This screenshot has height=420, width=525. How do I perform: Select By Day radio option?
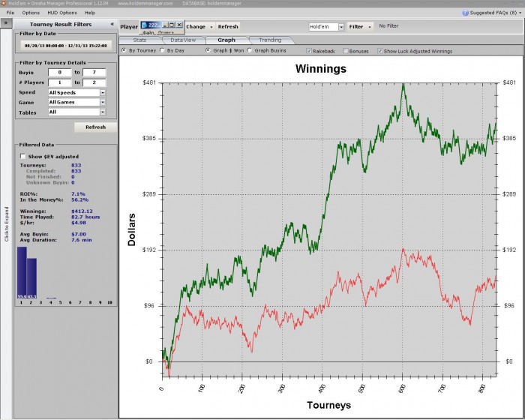pos(162,50)
